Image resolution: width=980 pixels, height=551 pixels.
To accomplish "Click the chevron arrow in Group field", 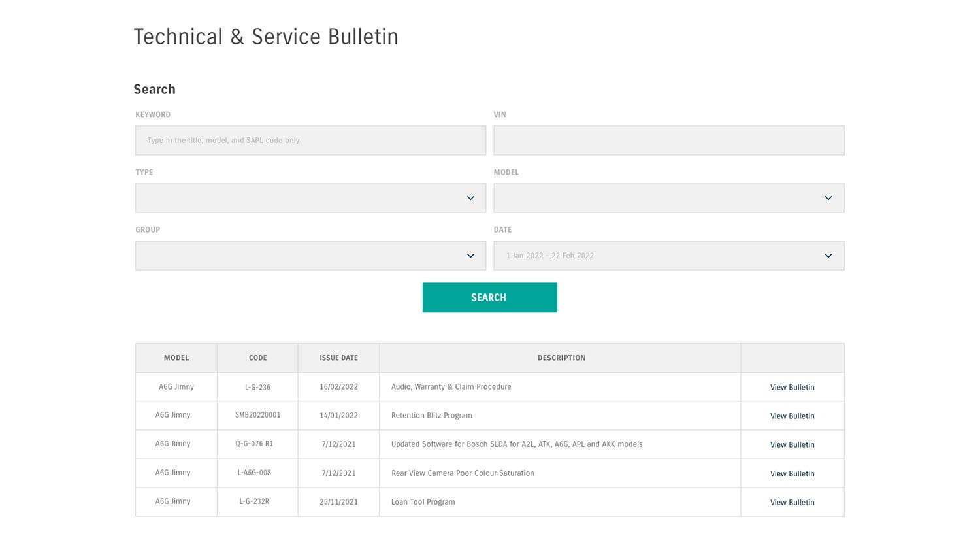I will [470, 256].
